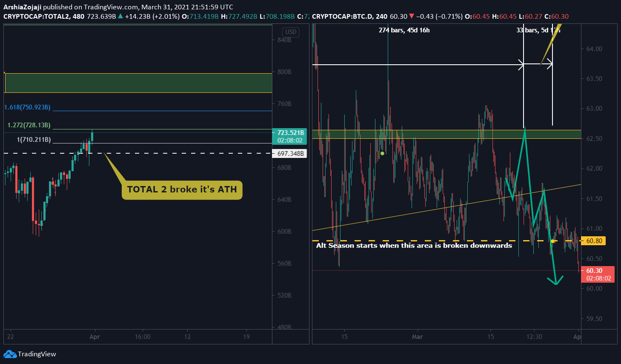The image size is (621, 364).
Task: Click the 61.50 axis label on BTC.D chart
Action: click(594, 199)
